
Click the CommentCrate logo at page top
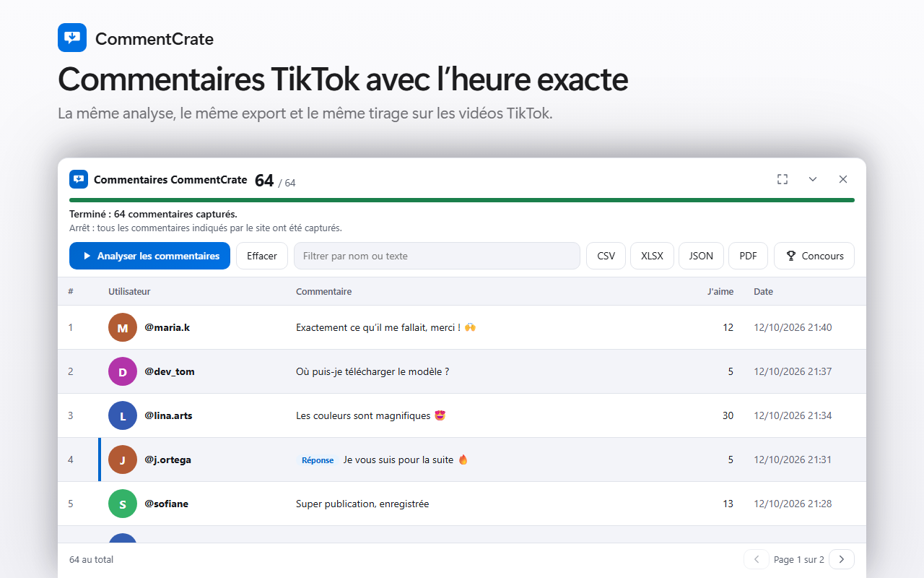[x=72, y=38]
